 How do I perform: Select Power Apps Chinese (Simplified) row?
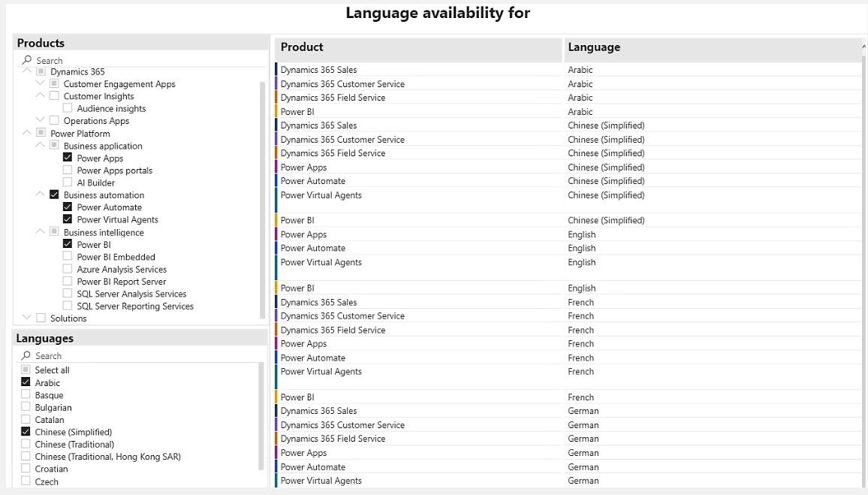(568, 168)
